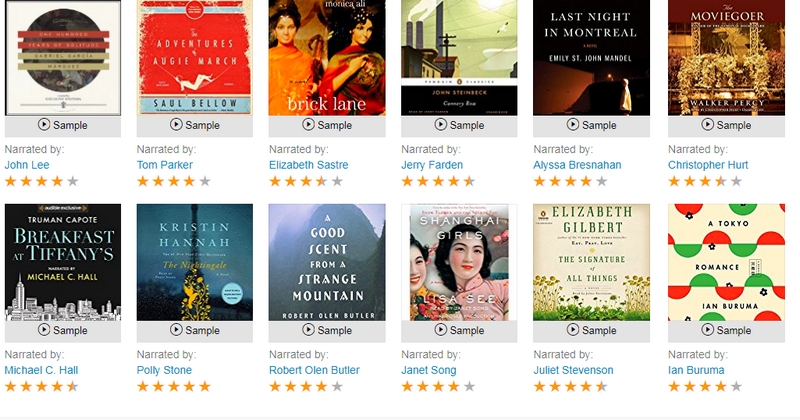Viewport: 800px width, 420px height.
Task: Play sample of Last Night in Montreal
Action: point(591,125)
